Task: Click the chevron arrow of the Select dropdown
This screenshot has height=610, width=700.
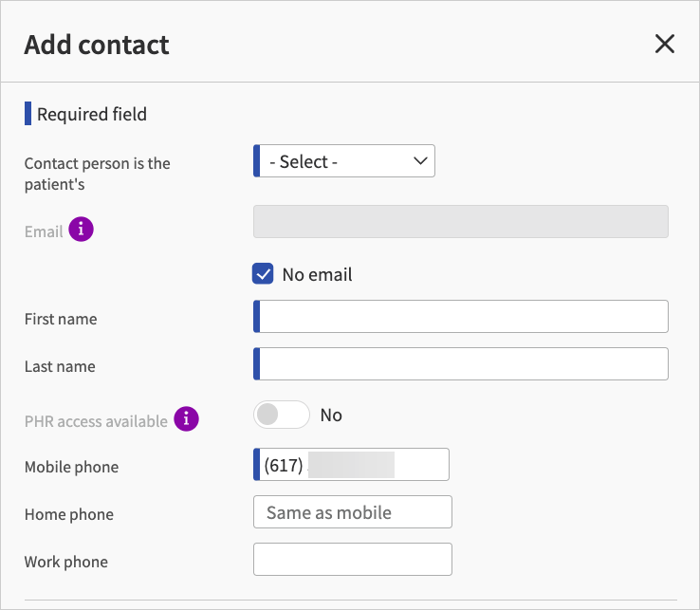Action: coord(421,161)
